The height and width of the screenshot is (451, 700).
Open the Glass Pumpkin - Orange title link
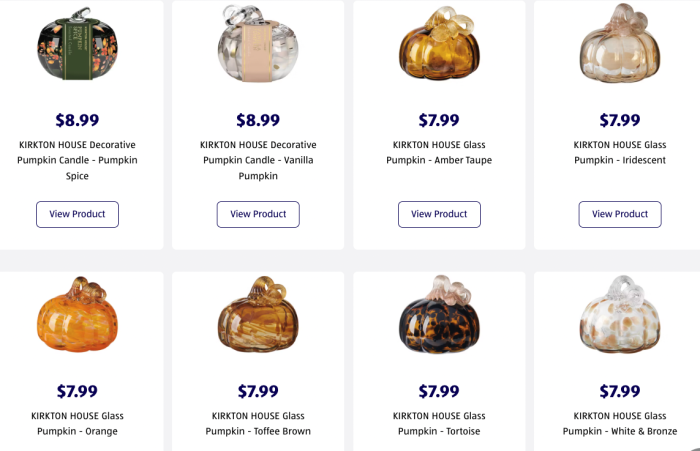77,423
